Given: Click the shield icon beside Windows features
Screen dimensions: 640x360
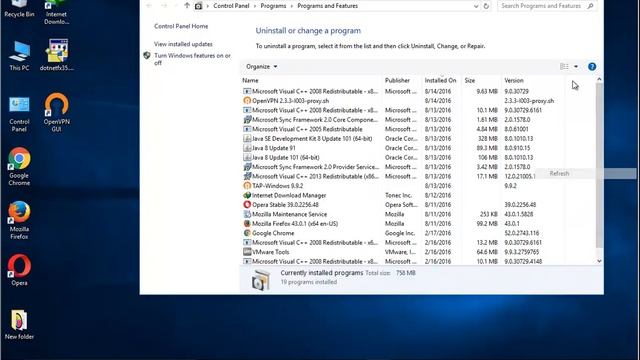Looking at the screenshot, I should click(x=147, y=56).
